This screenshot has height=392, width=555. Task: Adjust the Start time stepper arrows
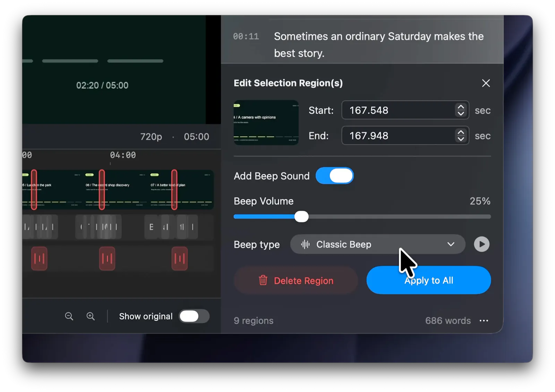[x=461, y=110]
